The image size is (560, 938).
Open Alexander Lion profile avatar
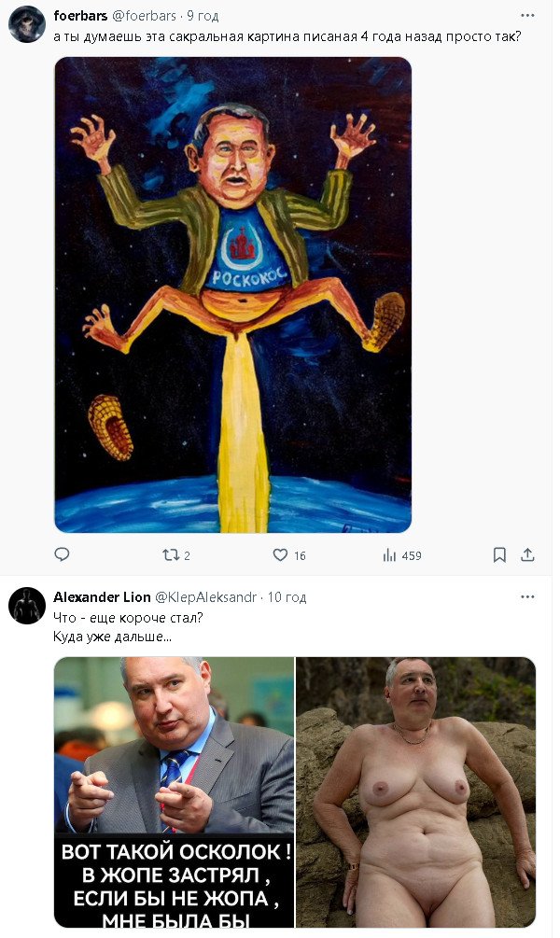pos(27,606)
